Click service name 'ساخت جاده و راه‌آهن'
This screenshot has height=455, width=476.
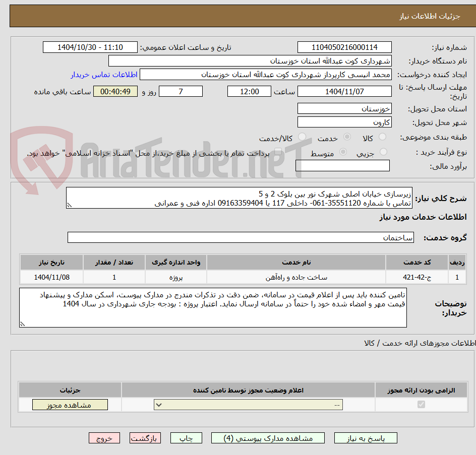pos(296,277)
